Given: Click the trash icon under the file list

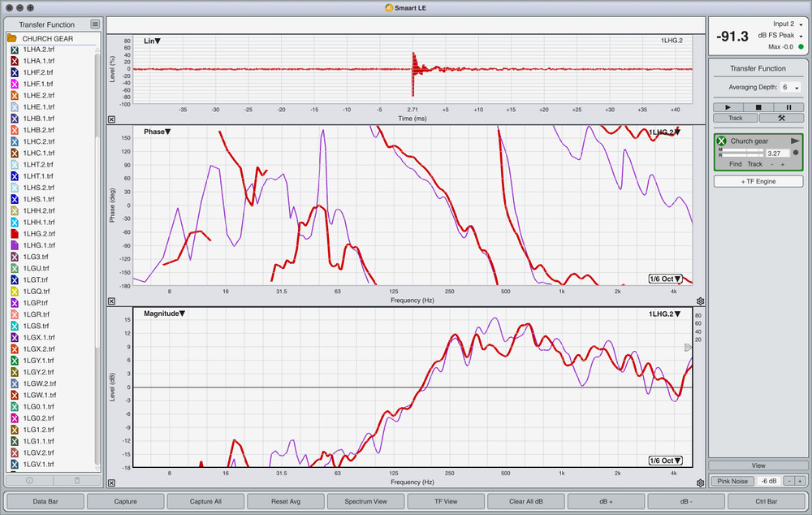Looking at the screenshot, I should coord(77,481).
